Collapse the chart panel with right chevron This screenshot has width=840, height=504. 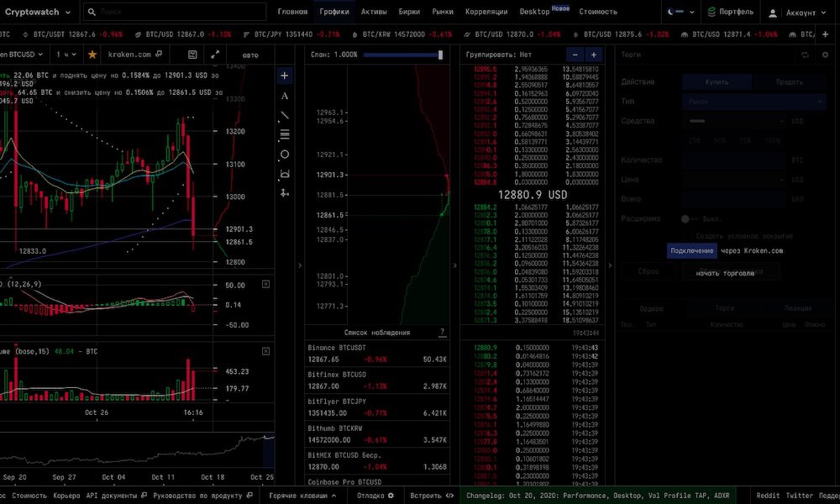tap(300, 265)
